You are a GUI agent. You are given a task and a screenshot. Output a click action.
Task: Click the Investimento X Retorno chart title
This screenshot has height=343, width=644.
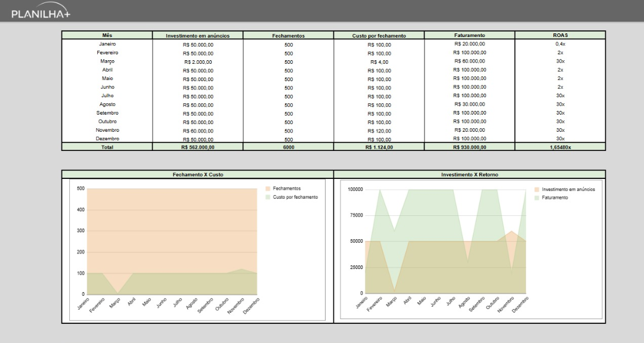click(x=469, y=175)
